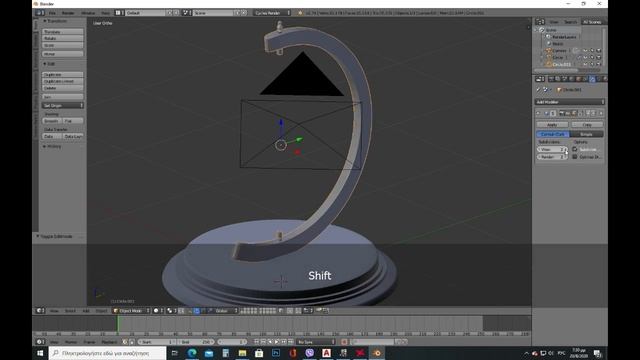Click the Blender logo icon in info header

[x=300, y=13]
